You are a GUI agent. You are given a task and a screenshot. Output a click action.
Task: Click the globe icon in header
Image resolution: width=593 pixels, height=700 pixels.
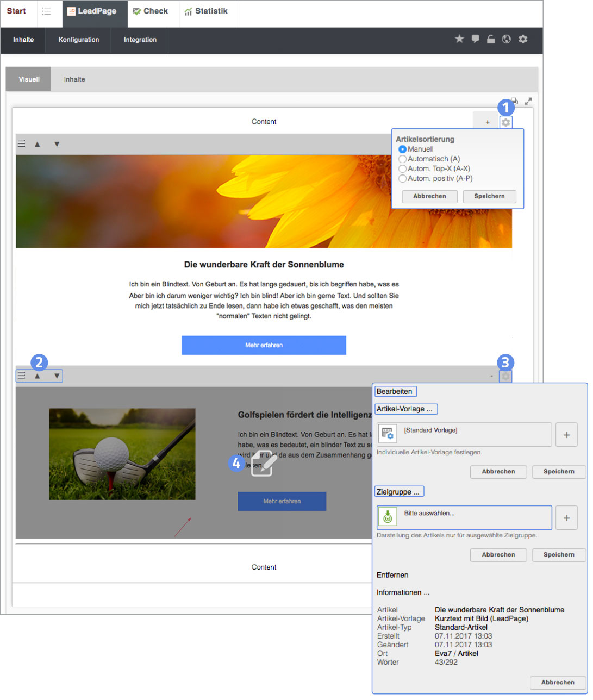point(507,39)
